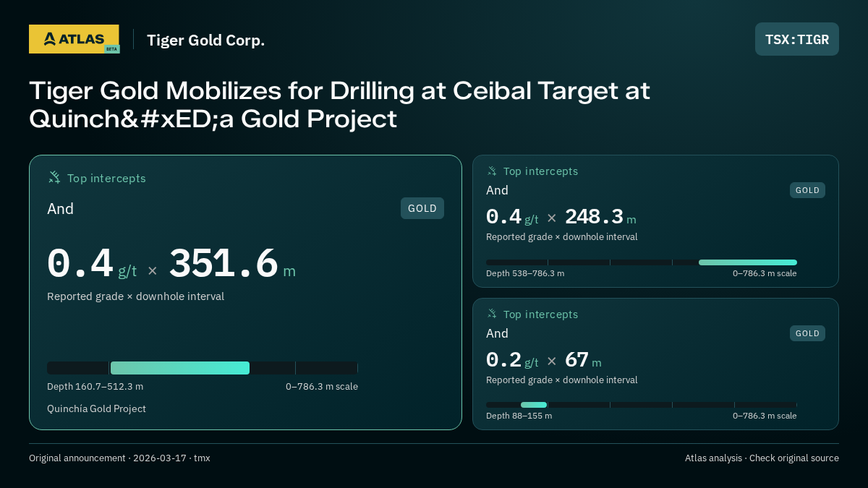868x488 pixels.
Task: Click the GOLD tag in the 248.3 m card
Action: click(x=807, y=190)
